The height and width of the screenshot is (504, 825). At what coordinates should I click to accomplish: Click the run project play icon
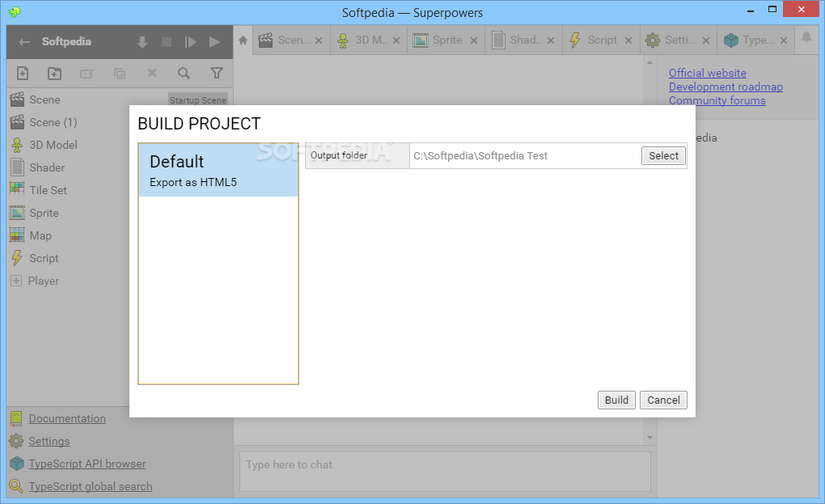click(214, 42)
